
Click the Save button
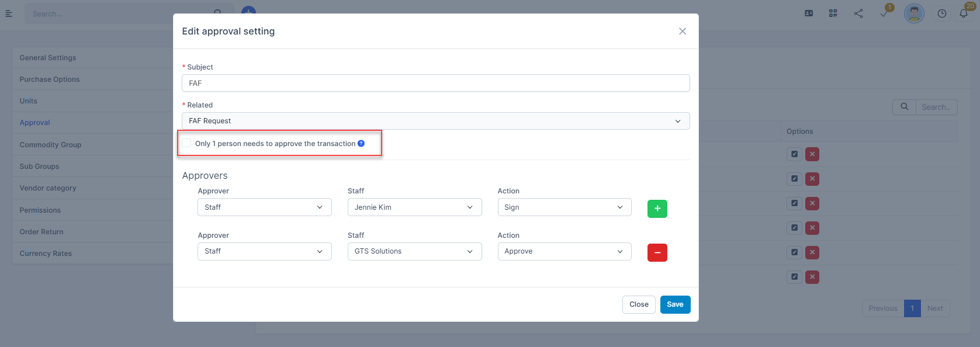click(675, 304)
